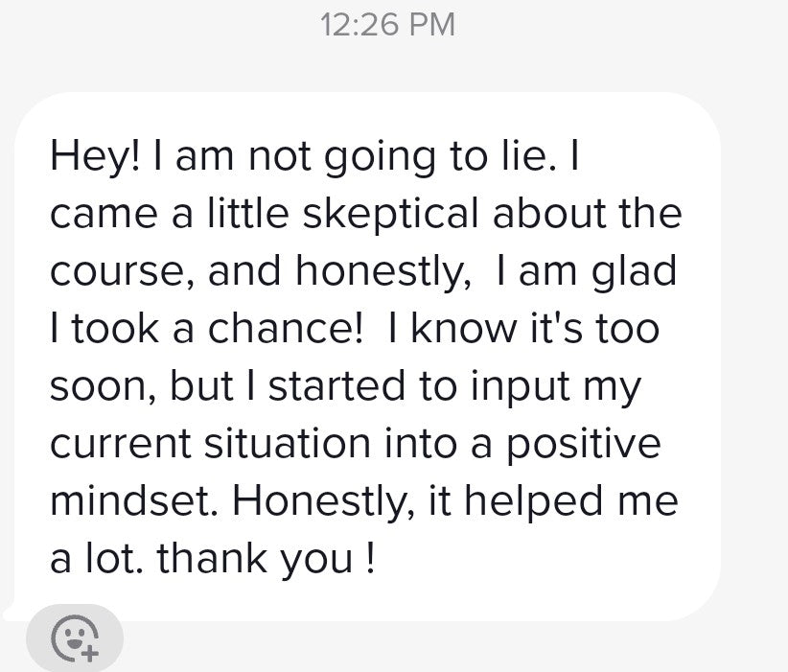Click the word 'chance!' in the message

[x=285, y=329]
